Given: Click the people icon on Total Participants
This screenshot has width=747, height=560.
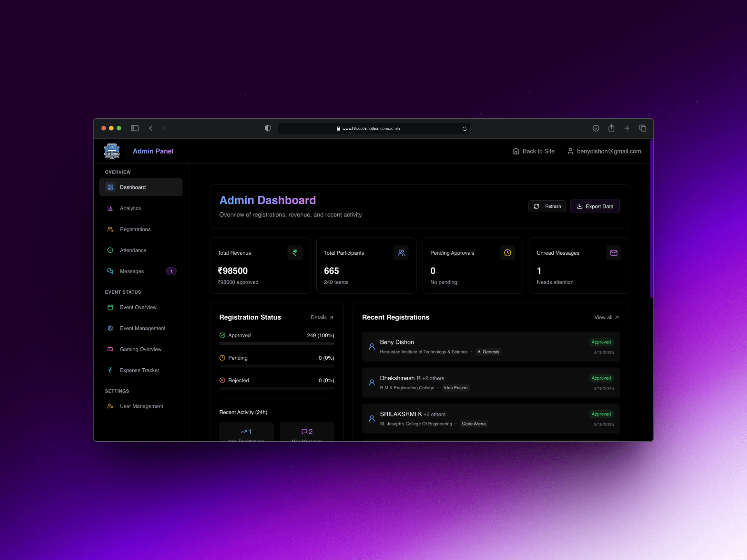Looking at the screenshot, I should [x=401, y=253].
